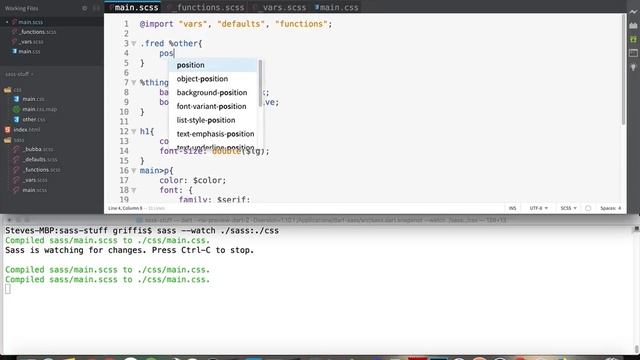Click Sass icon beside _defaults.scss

click(x=16, y=160)
